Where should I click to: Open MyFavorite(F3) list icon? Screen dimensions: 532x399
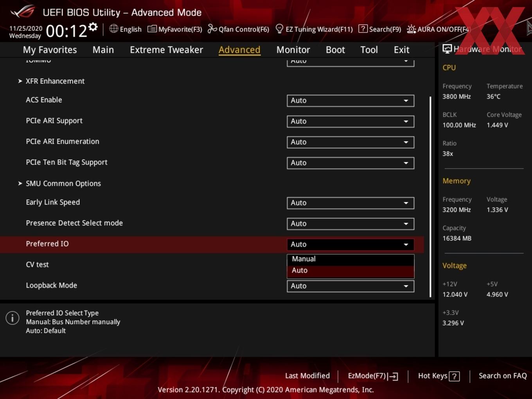pos(152,29)
